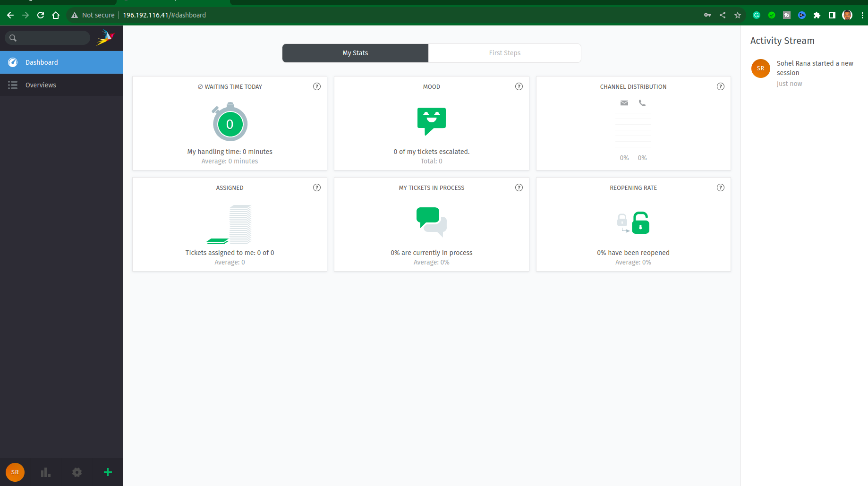Click the address bar URL
The width and height of the screenshot is (868, 486).
click(164, 15)
